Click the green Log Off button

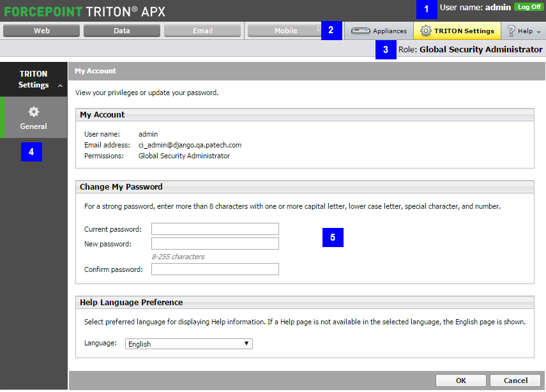529,7
